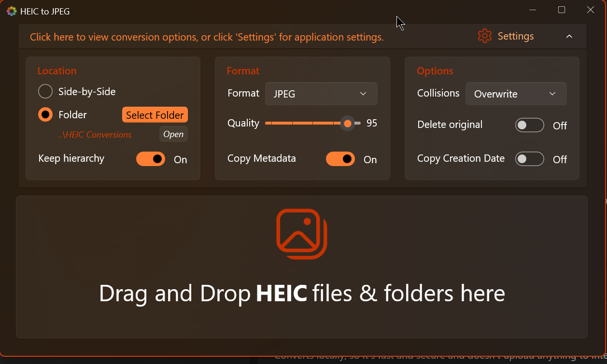Select the Side-by-Side location option

[x=45, y=91]
